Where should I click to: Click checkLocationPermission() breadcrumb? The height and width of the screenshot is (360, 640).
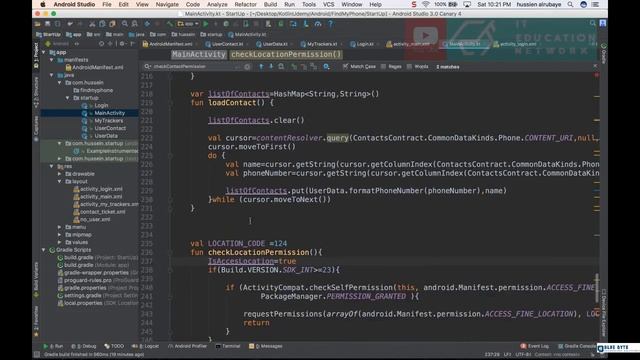pos(286,54)
